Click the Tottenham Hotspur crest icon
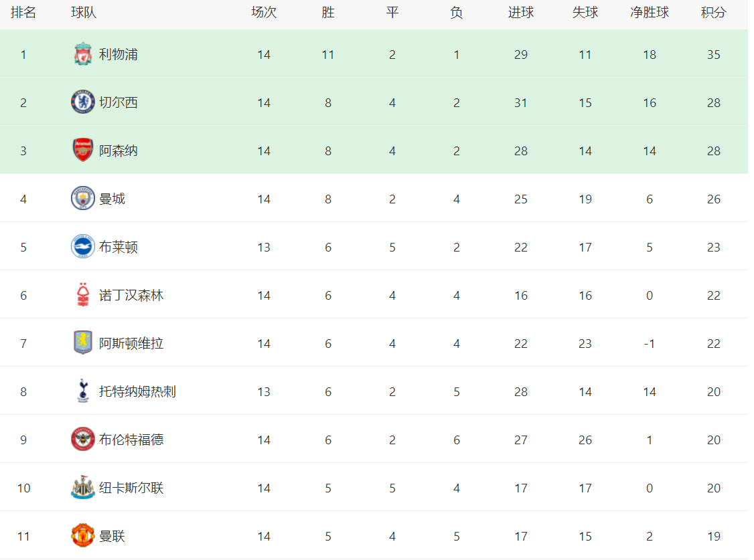The height and width of the screenshot is (560, 754). 83,391
